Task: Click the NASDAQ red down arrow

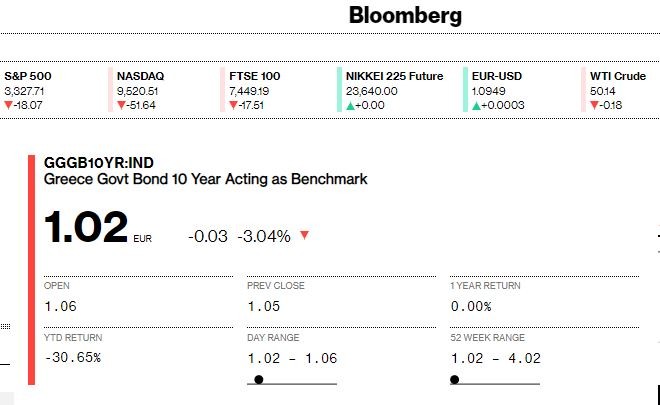Action: pyautogui.click(x=121, y=105)
